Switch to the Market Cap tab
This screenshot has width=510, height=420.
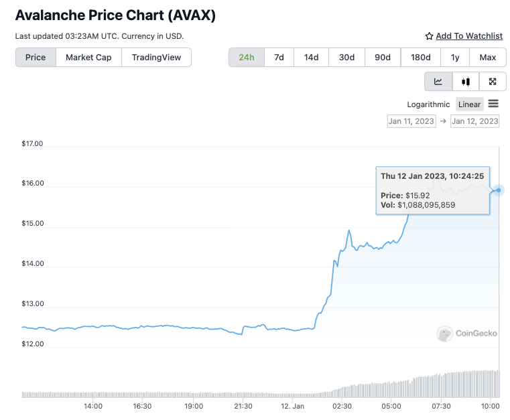pyautogui.click(x=88, y=58)
